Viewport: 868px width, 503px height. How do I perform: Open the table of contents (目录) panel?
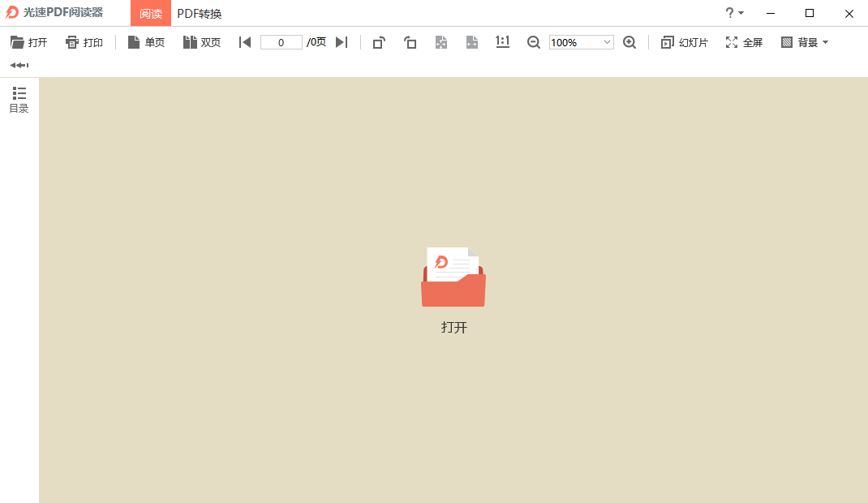click(x=19, y=100)
